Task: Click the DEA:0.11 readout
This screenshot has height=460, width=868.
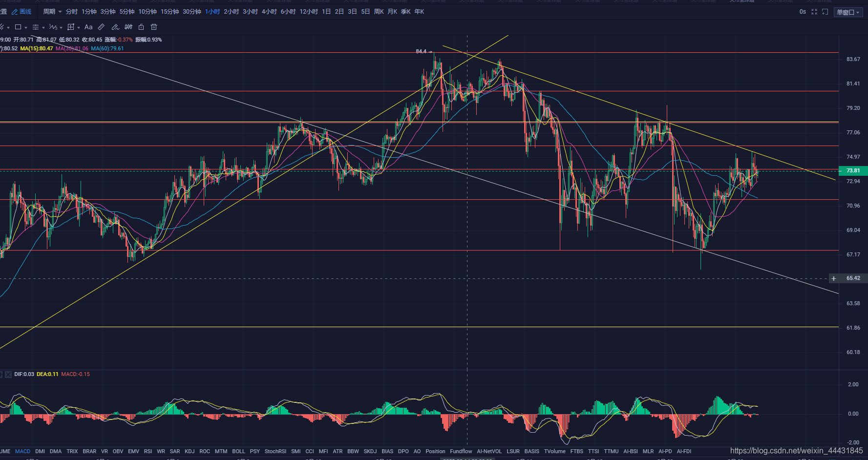Action: click(x=47, y=375)
